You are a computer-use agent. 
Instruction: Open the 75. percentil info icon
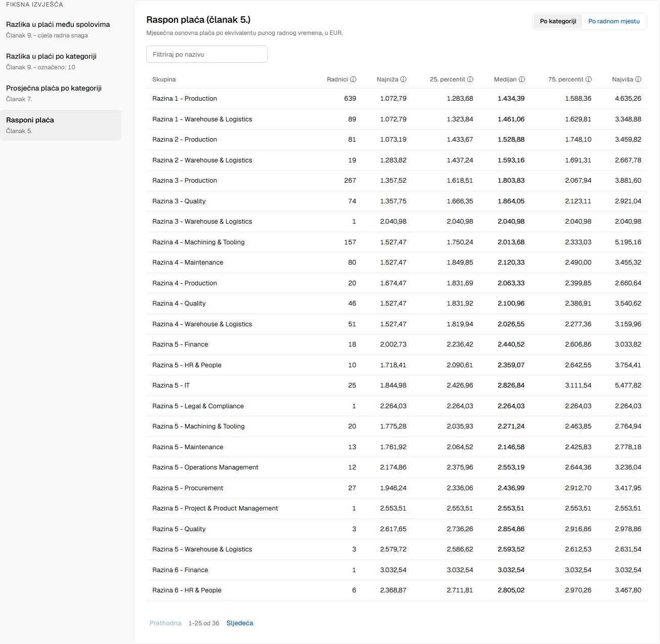(589, 79)
